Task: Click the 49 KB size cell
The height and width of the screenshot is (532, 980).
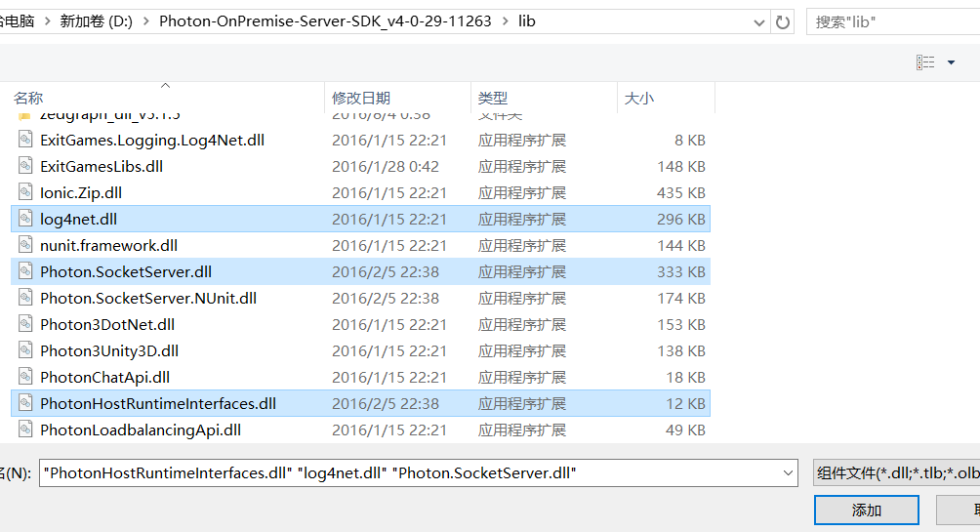Action: click(x=685, y=430)
